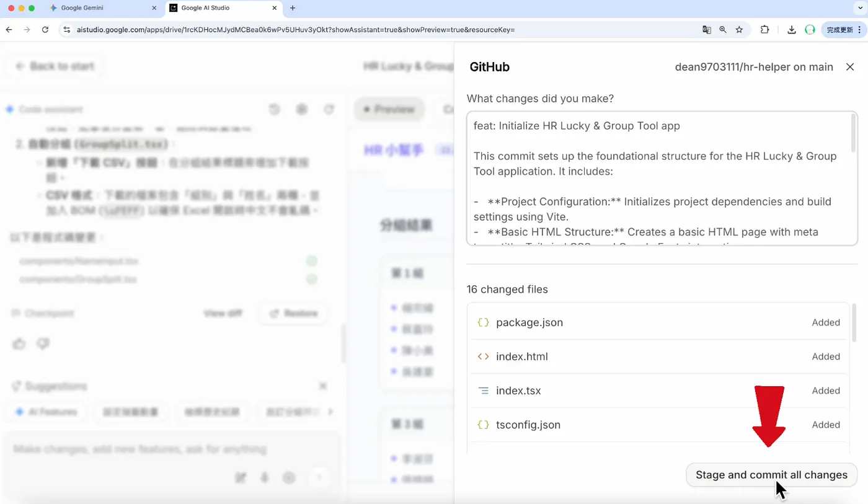Open a new browser tab
The width and height of the screenshot is (868, 504).
[x=293, y=8]
